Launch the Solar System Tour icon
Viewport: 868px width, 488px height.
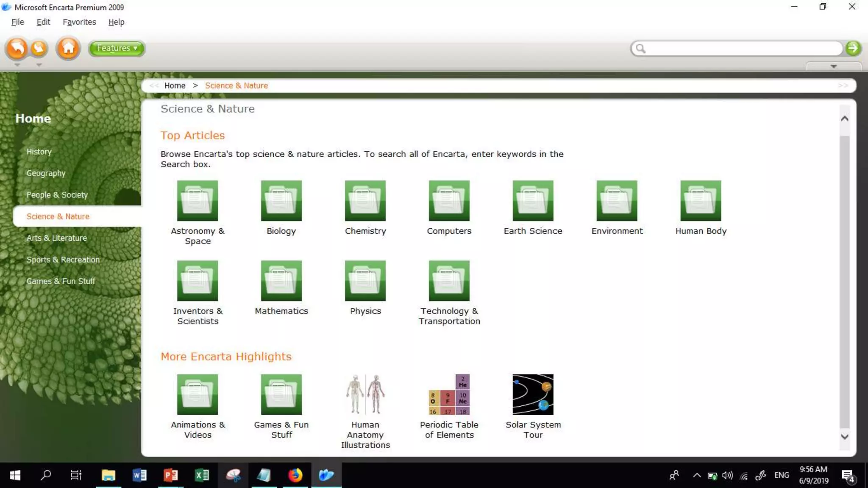(533, 394)
